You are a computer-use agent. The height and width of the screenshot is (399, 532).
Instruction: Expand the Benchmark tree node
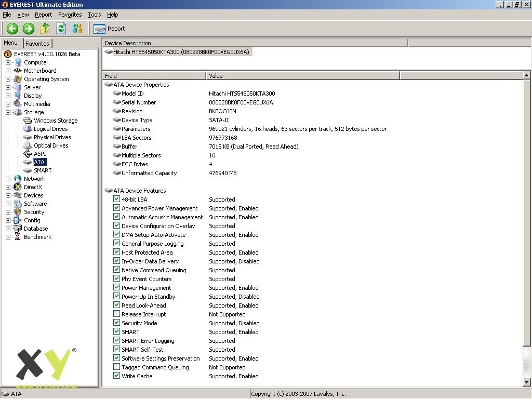pyautogui.click(x=8, y=237)
